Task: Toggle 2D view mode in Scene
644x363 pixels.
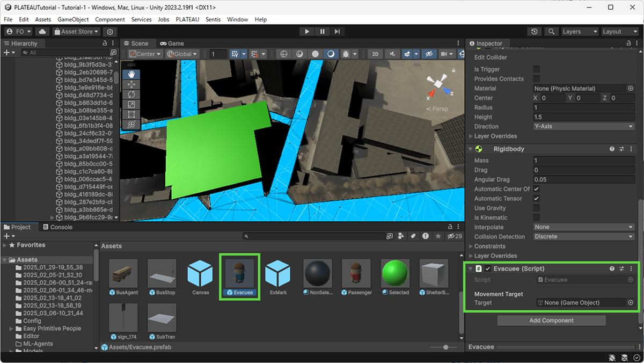Action: [x=376, y=54]
